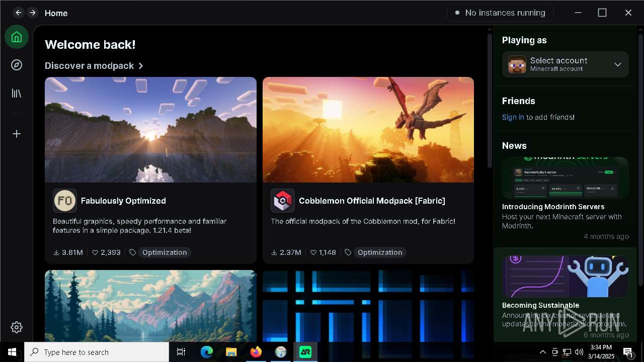
Task: Open Fabulously Optimized sunrise banner image
Action: pyautogui.click(x=150, y=130)
